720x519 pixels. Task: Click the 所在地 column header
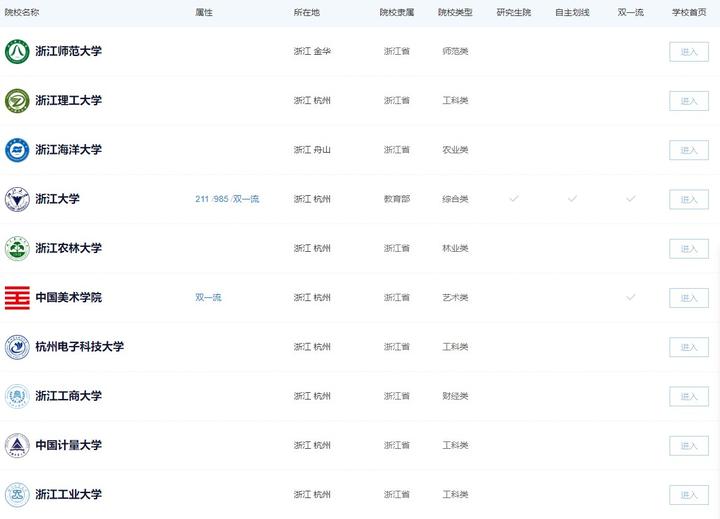(x=307, y=12)
